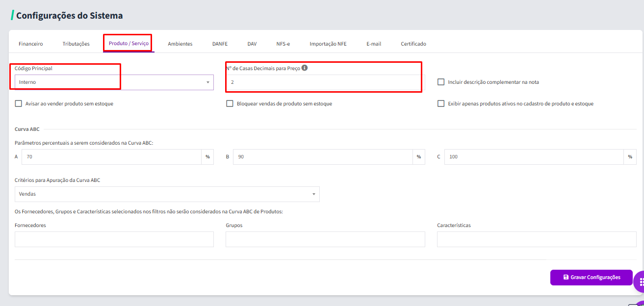This screenshot has width=644, height=306.
Task: Click the percent symbol of field A
Action: (207, 157)
